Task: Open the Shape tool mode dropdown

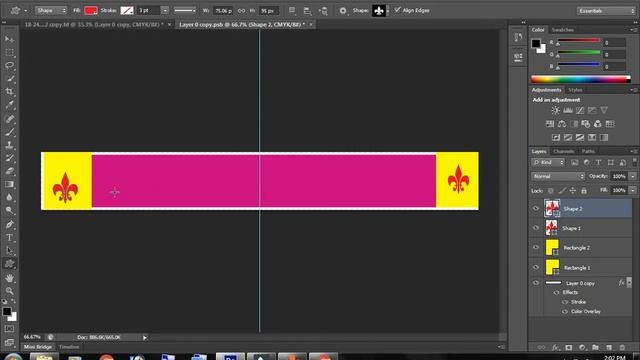Action: pos(51,11)
